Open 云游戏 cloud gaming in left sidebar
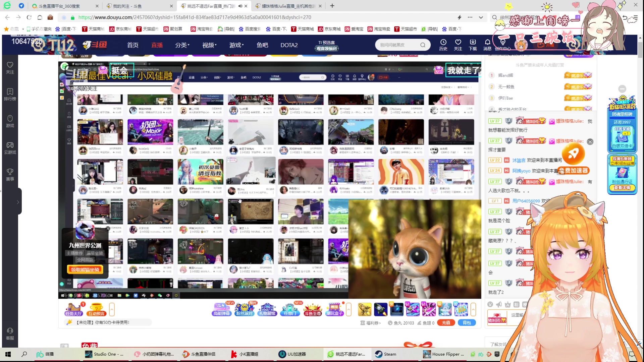This screenshot has width=644, height=362. pyautogui.click(x=10, y=148)
